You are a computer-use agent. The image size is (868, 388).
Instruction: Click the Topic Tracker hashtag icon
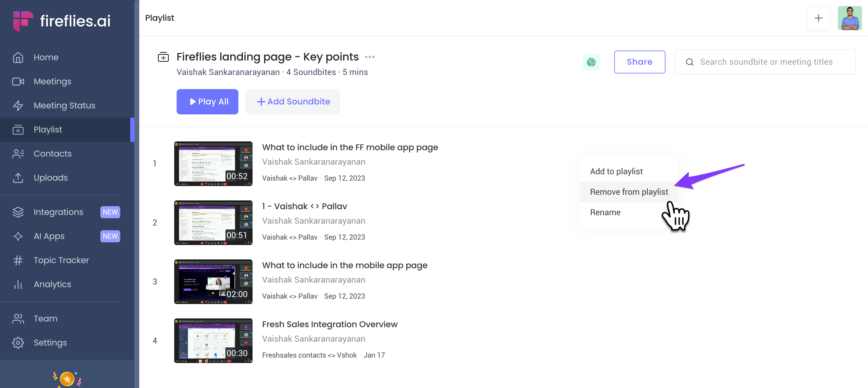[x=18, y=260]
